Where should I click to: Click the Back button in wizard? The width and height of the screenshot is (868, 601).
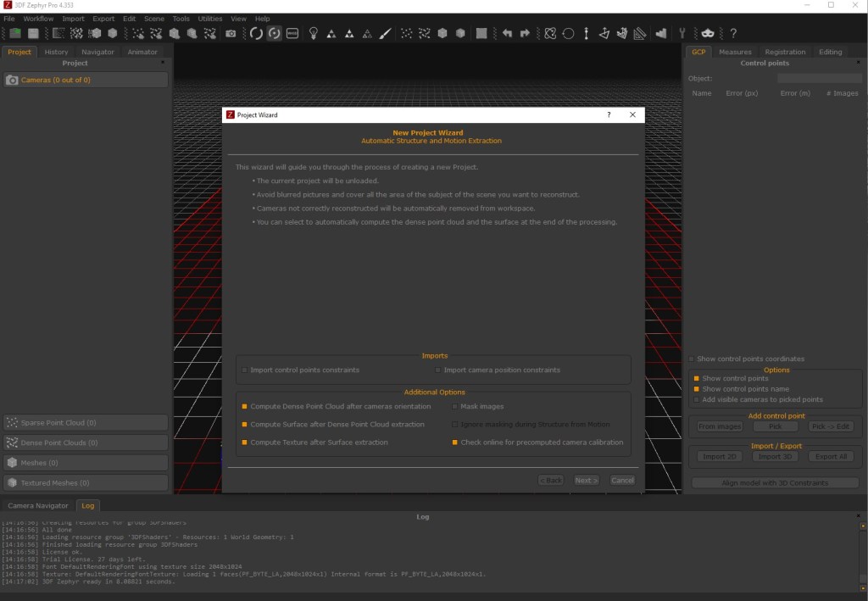[x=551, y=481]
